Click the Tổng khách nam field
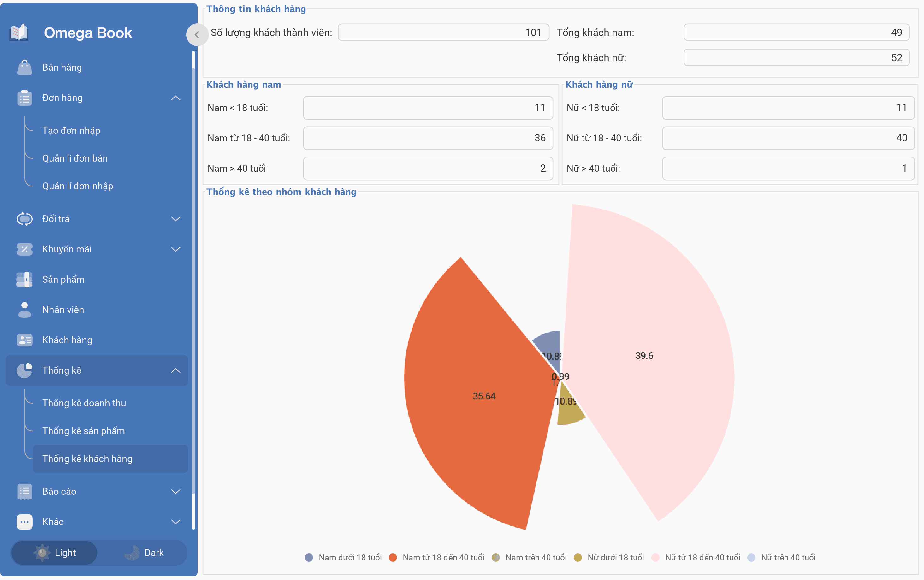924x580 pixels. 796,33
